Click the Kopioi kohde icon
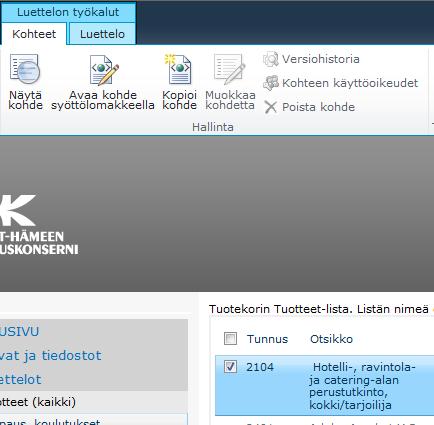Image resolution: width=434 pixels, height=425 pixels. (178, 69)
